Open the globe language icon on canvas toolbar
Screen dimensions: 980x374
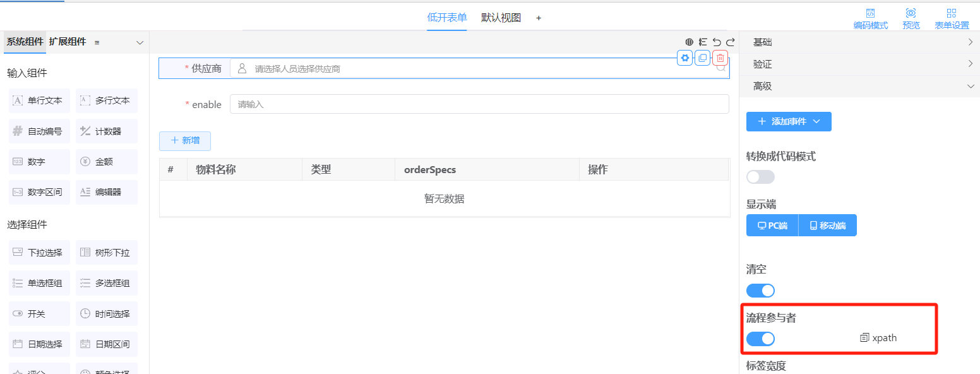click(690, 42)
